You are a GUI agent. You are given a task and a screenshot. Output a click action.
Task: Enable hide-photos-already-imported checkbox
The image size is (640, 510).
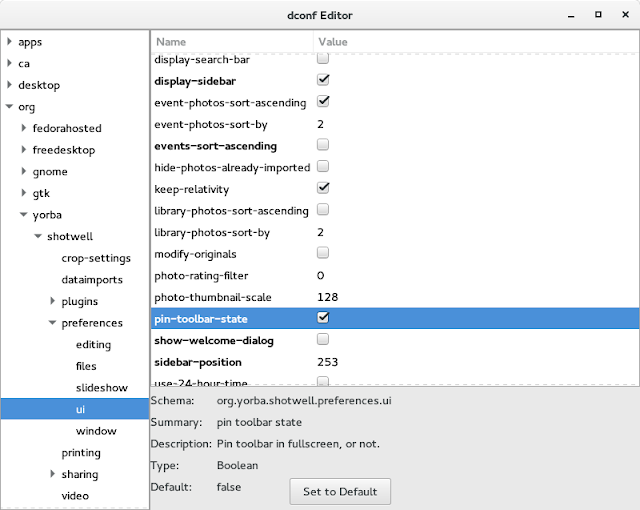pyautogui.click(x=323, y=166)
